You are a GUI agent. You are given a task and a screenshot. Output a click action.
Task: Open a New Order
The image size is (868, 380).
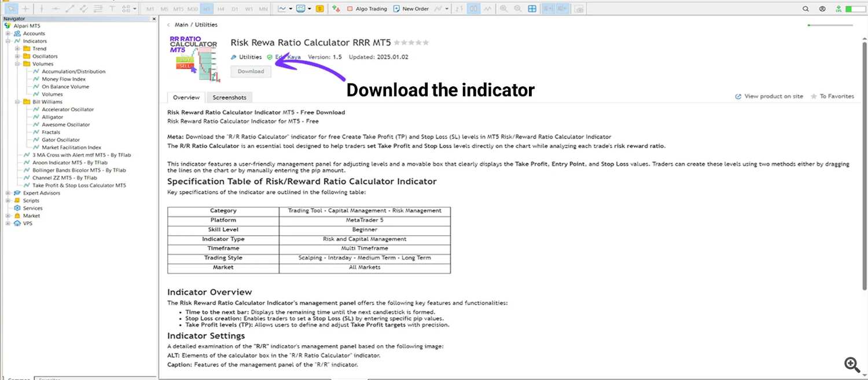pyautogui.click(x=411, y=9)
